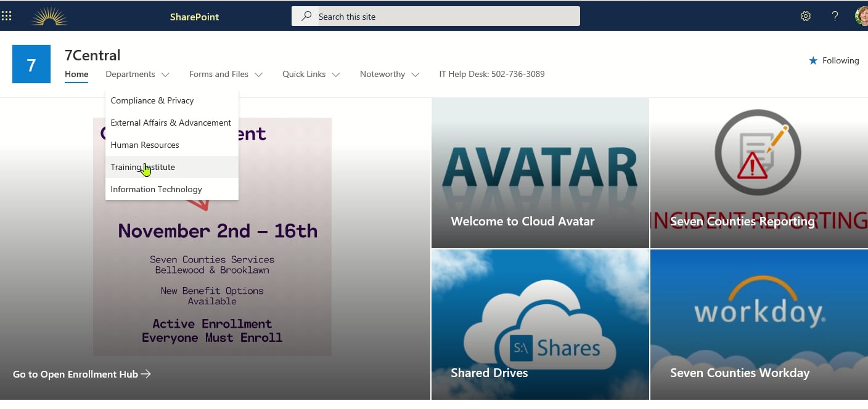
Task: Focus the Search this site box
Action: point(435,17)
